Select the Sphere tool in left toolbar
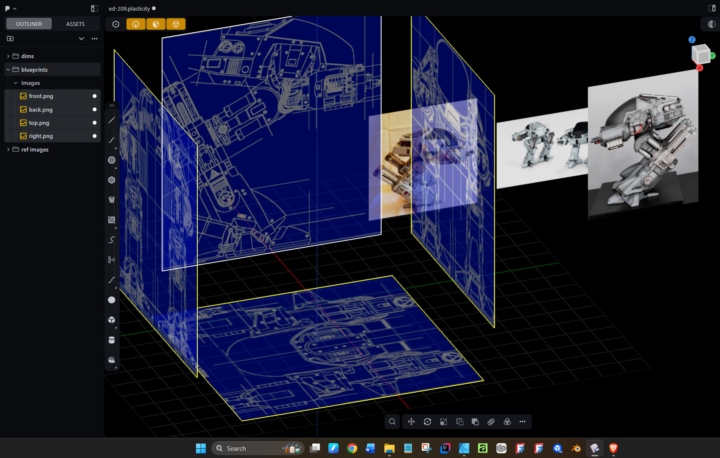The image size is (720, 458). pos(111,299)
